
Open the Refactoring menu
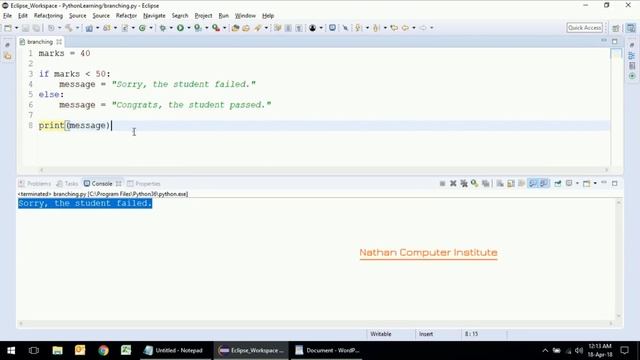point(48,16)
